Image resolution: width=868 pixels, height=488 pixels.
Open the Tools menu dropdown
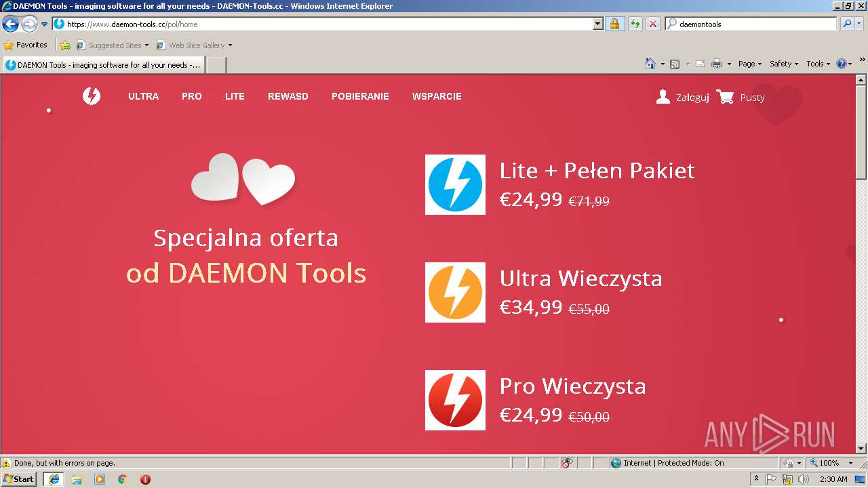pyautogui.click(x=818, y=64)
